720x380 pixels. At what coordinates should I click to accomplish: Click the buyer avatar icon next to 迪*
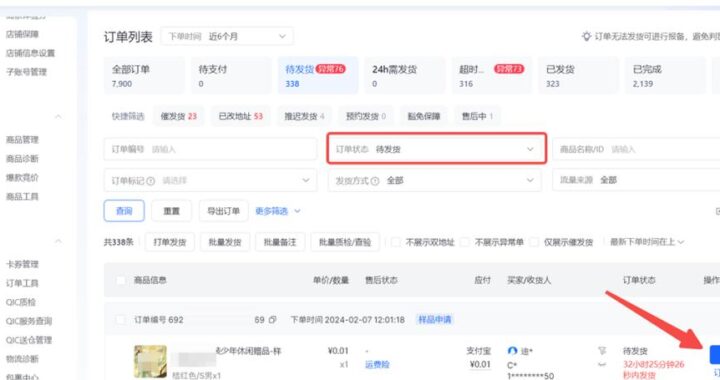[x=512, y=351]
